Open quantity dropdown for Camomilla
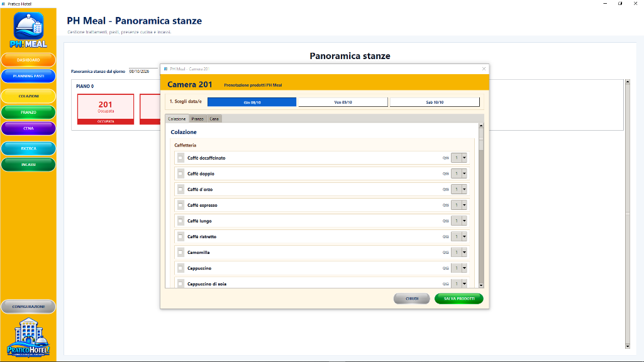 pos(464,253)
